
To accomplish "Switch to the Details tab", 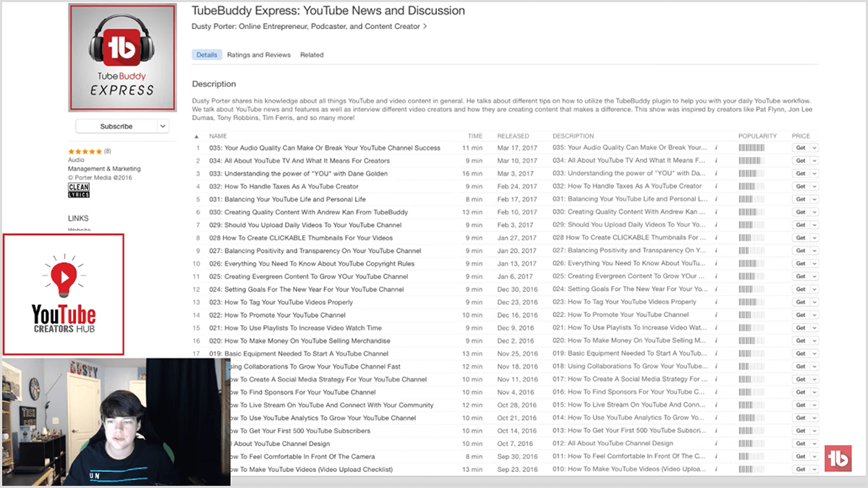I will [x=207, y=55].
